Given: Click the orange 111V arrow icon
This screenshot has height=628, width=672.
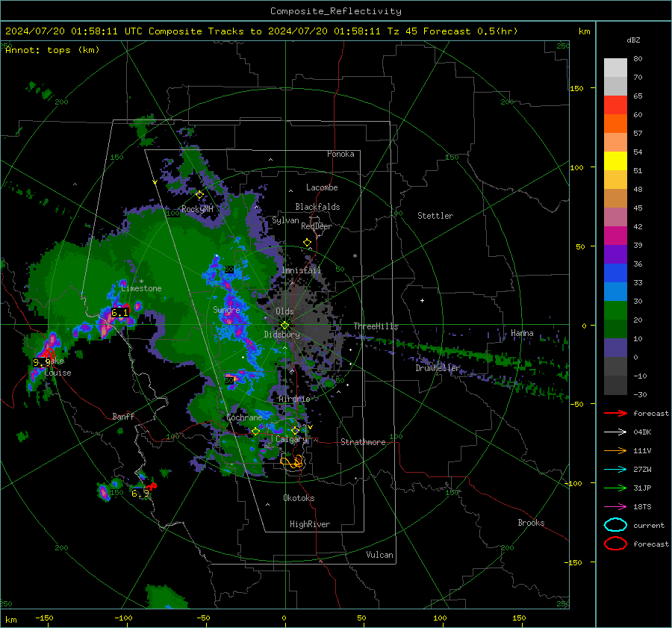Looking at the screenshot, I should [x=615, y=450].
